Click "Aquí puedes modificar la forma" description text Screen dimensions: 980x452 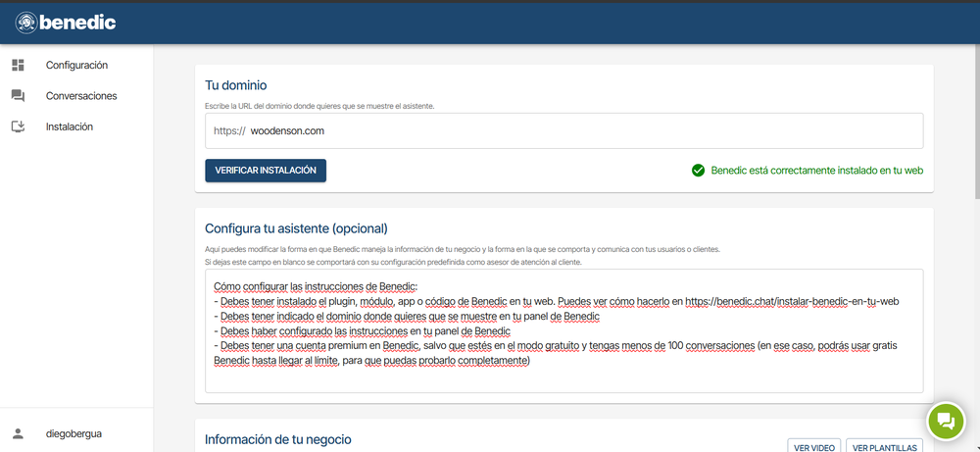pyautogui.click(x=463, y=249)
